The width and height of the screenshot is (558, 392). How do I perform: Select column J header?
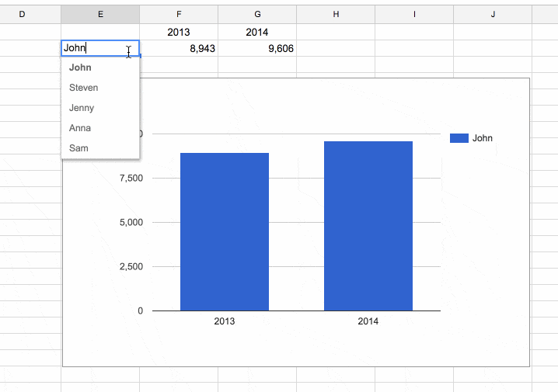493,14
